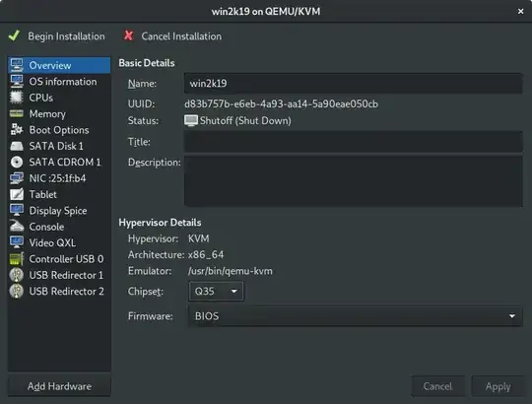Select the OS information icon
This screenshot has height=404, width=532.
click(17, 82)
